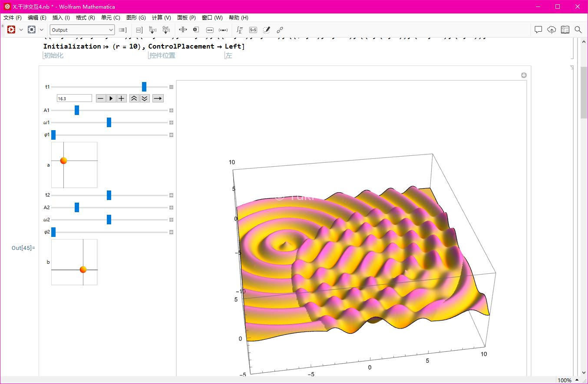Toggle the animation direction arrow button
This screenshot has height=384, width=588.
click(158, 98)
